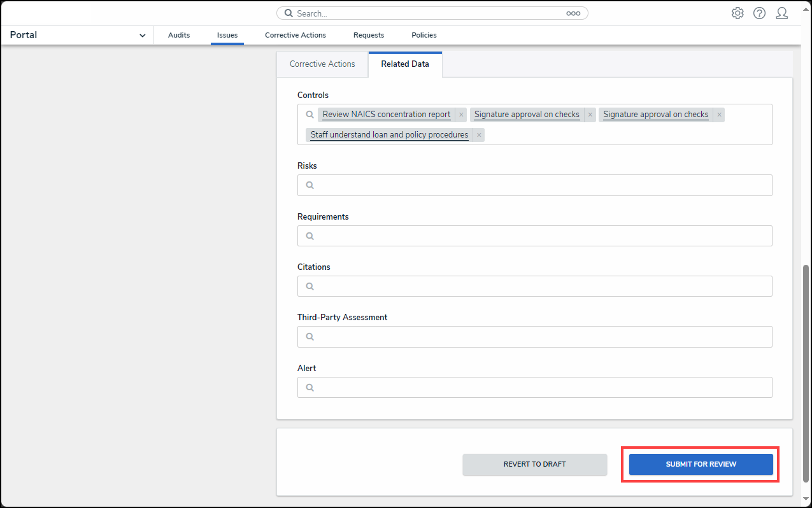Click the magnifier icon in Risks field
Image resolution: width=812 pixels, height=508 pixels.
click(x=310, y=185)
